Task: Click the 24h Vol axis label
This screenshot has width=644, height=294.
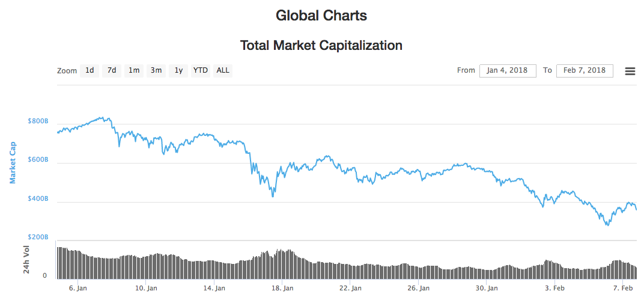Action: [x=27, y=260]
